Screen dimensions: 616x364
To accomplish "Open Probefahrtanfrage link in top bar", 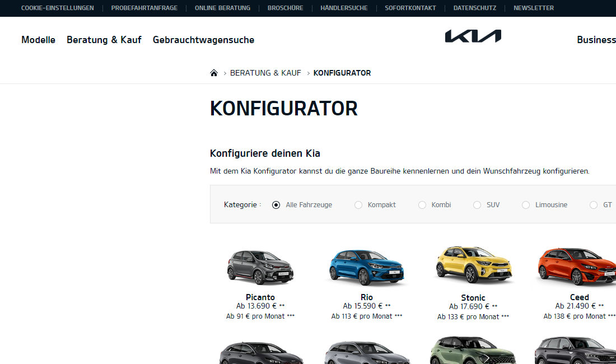I will pyautogui.click(x=144, y=8).
